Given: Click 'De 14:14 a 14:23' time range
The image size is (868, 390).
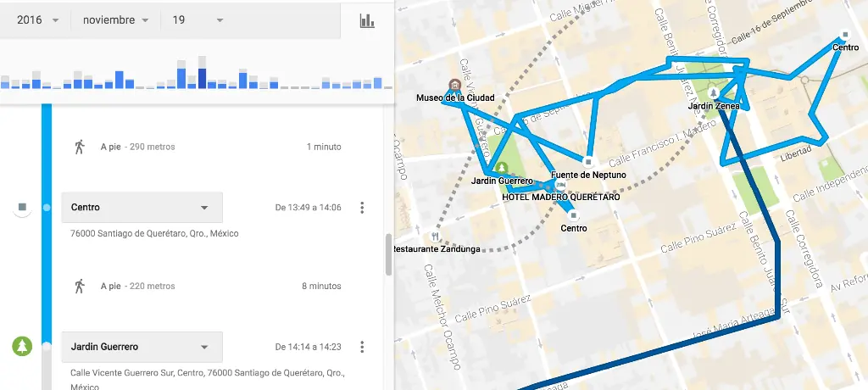Looking at the screenshot, I should [309, 348].
